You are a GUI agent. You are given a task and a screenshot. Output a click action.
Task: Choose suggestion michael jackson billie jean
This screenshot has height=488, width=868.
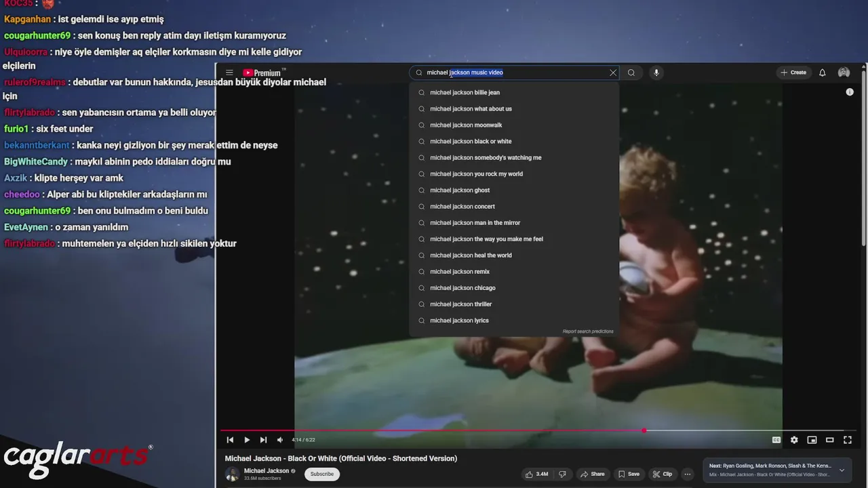(x=514, y=92)
